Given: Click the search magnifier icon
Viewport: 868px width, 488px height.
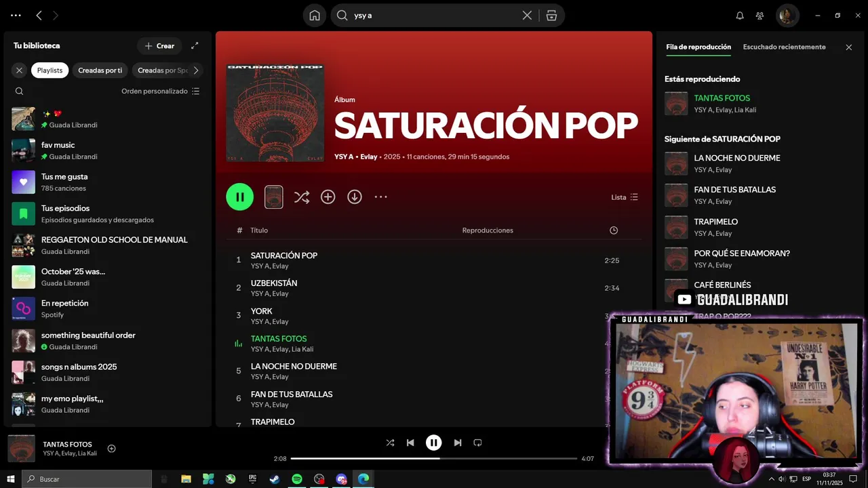Looking at the screenshot, I should click(342, 16).
